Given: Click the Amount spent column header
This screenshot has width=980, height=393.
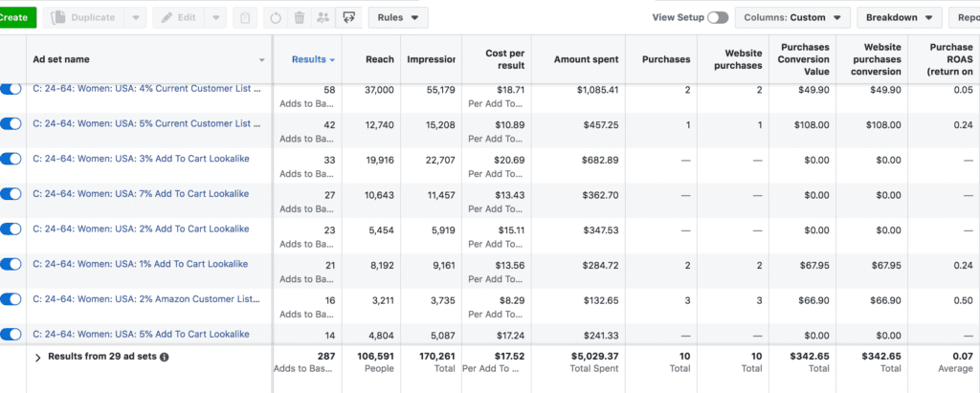Looking at the screenshot, I should point(587,59).
